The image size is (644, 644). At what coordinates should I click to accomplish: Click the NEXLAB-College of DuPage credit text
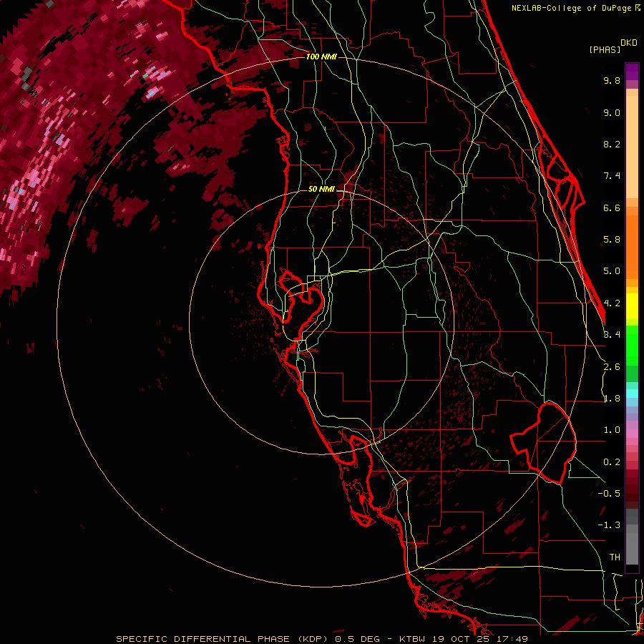tap(572, 8)
